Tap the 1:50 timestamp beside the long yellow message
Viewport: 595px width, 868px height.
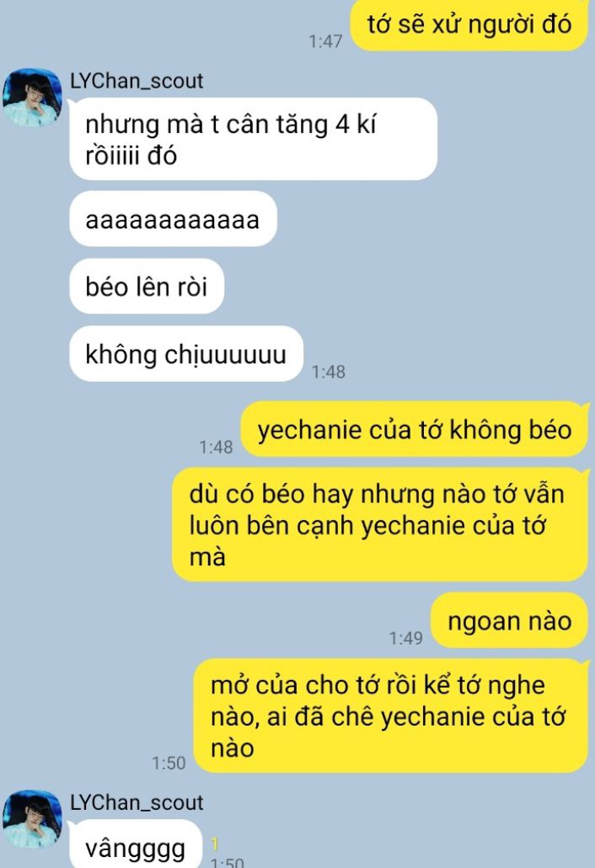point(169,763)
